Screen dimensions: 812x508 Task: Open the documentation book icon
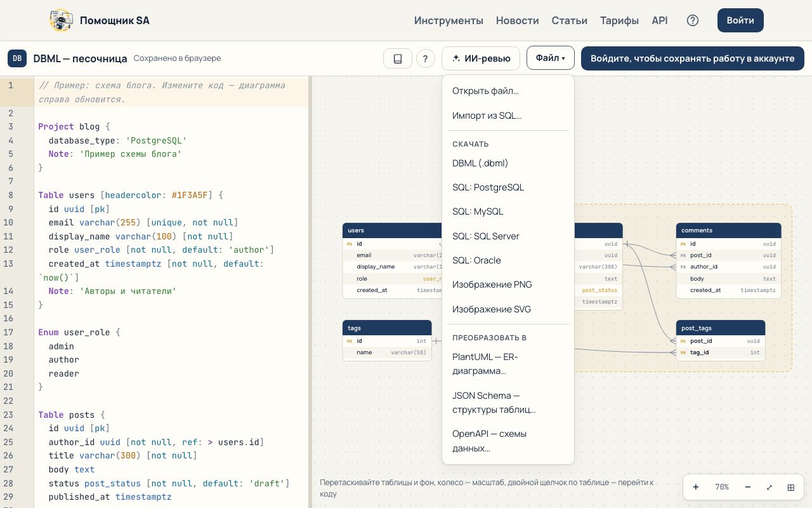coord(398,58)
